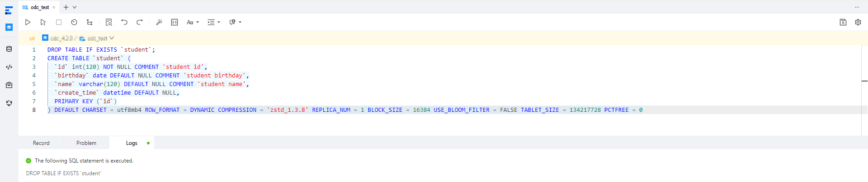Open the Aa text case dropdown
The width and height of the screenshot is (868, 182).
click(x=193, y=22)
